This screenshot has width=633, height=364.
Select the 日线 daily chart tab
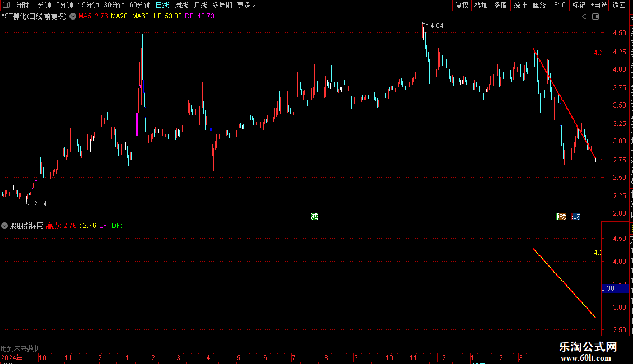click(162, 5)
